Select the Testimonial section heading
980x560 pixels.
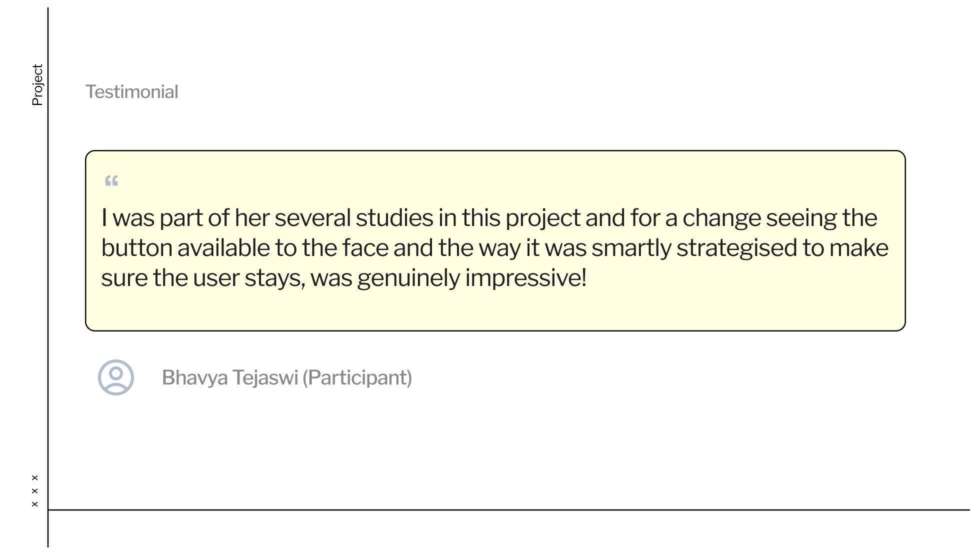click(x=132, y=92)
